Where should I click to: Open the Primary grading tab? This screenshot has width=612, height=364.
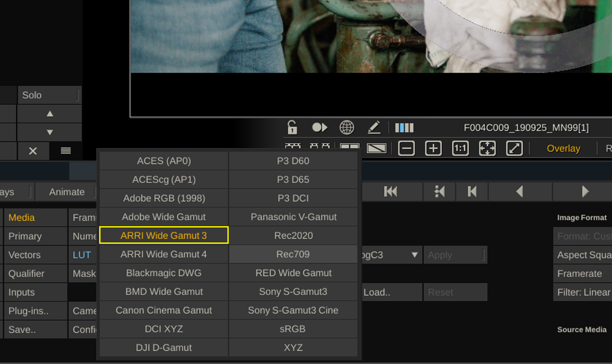click(x=35, y=236)
